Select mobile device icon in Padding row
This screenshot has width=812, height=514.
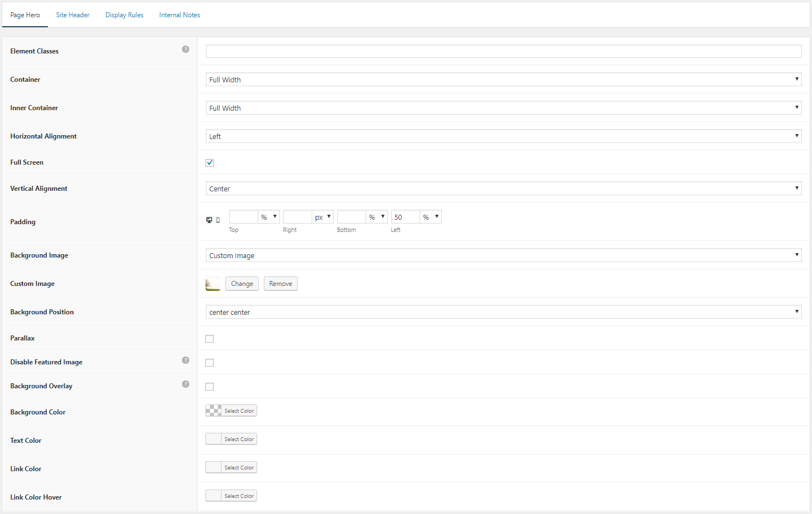pyautogui.click(x=218, y=220)
